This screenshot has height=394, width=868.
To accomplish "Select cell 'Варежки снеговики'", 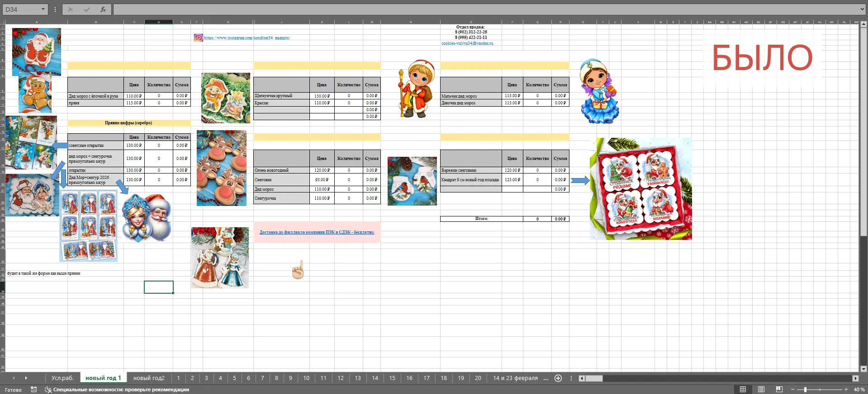I will [x=471, y=170].
